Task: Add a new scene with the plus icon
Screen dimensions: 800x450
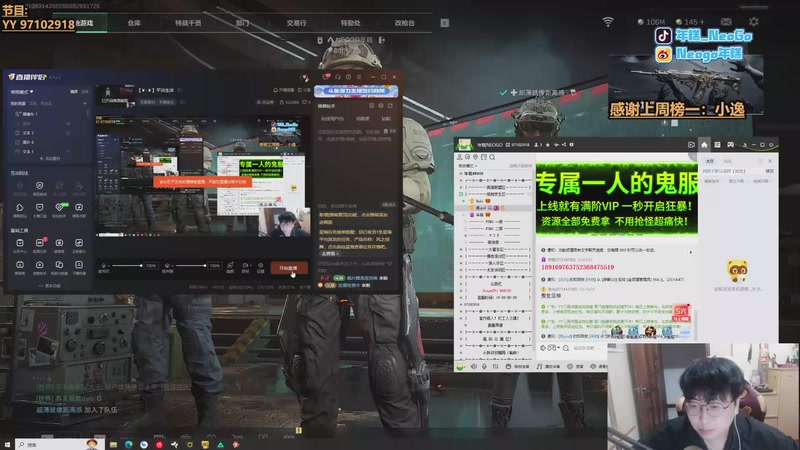Action: click(85, 104)
